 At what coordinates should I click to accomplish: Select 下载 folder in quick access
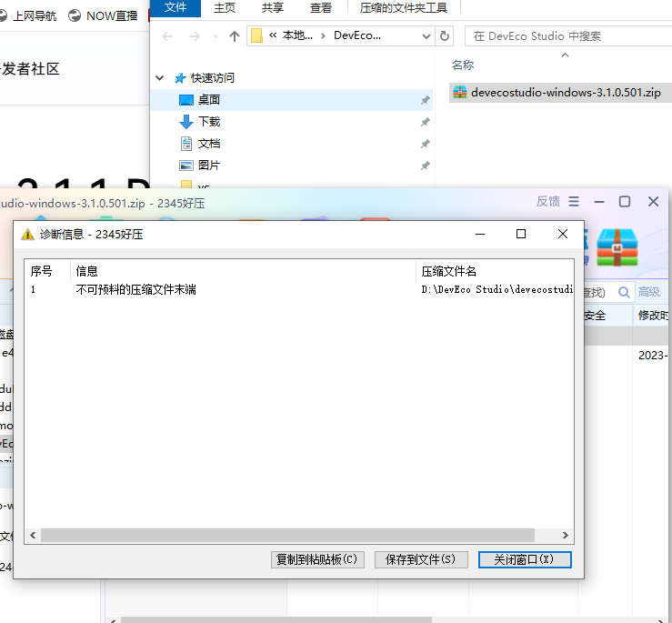click(x=209, y=122)
